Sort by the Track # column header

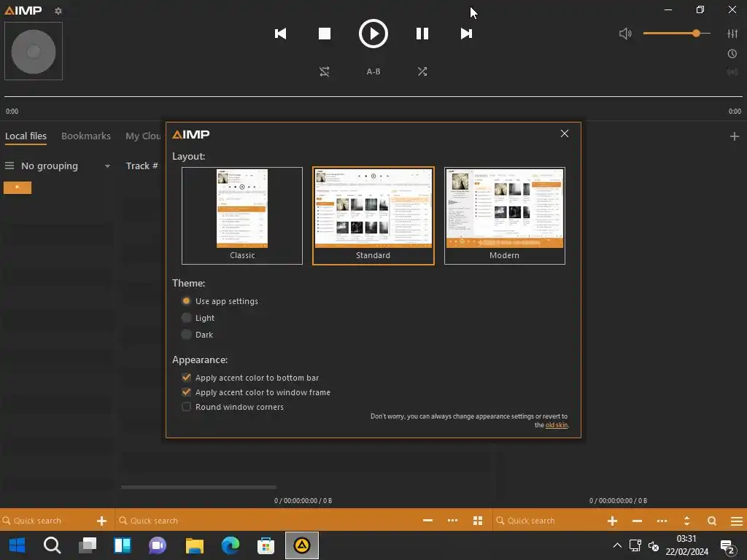(142, 166)
